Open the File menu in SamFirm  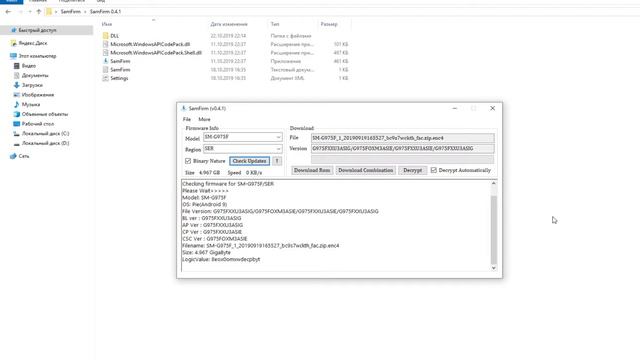click(187, 120)
